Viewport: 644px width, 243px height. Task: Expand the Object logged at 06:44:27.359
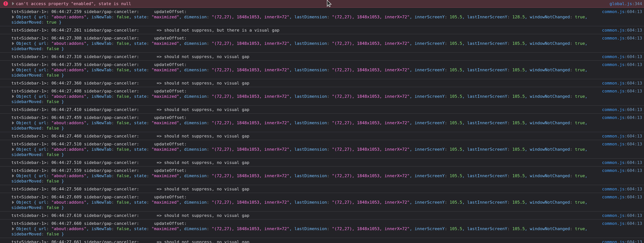pos(13,70)
